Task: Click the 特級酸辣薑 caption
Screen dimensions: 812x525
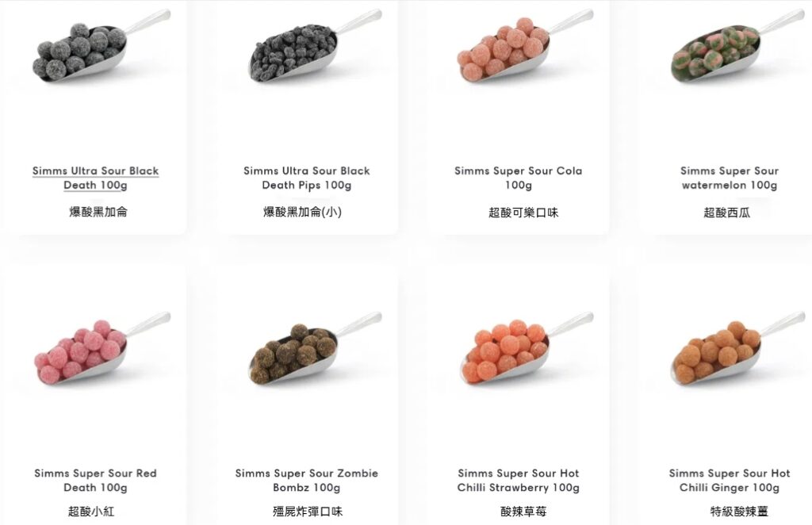Action: tap(739, 512)
